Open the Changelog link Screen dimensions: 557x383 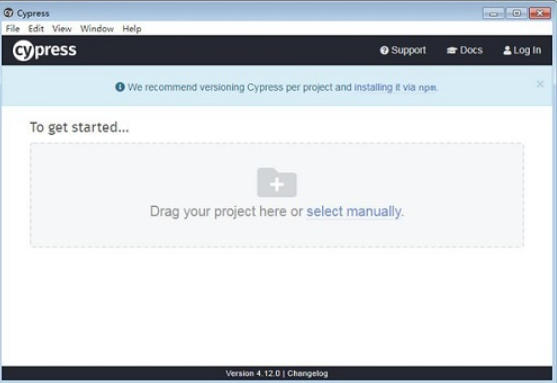coord(308,373)
